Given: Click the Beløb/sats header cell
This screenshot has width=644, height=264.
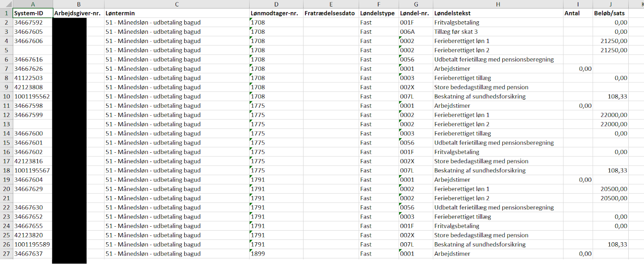Looking at the screenshot, I should (x=611, y=13).
